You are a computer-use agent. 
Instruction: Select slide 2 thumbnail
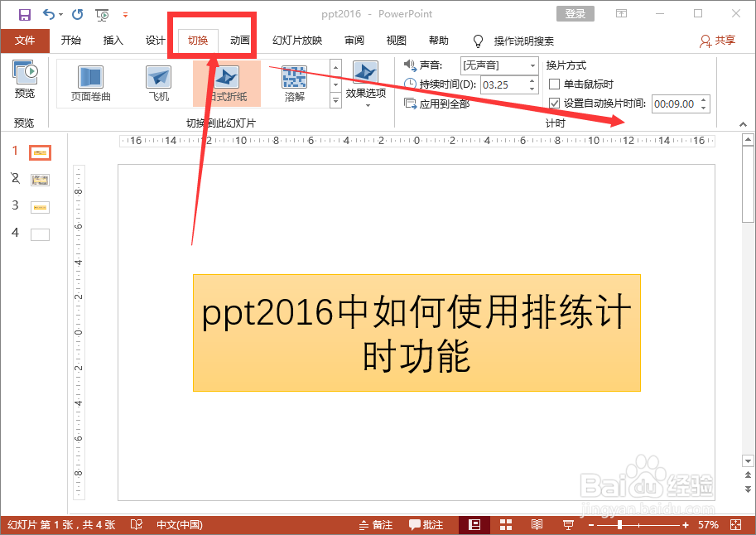coord(40,181)
